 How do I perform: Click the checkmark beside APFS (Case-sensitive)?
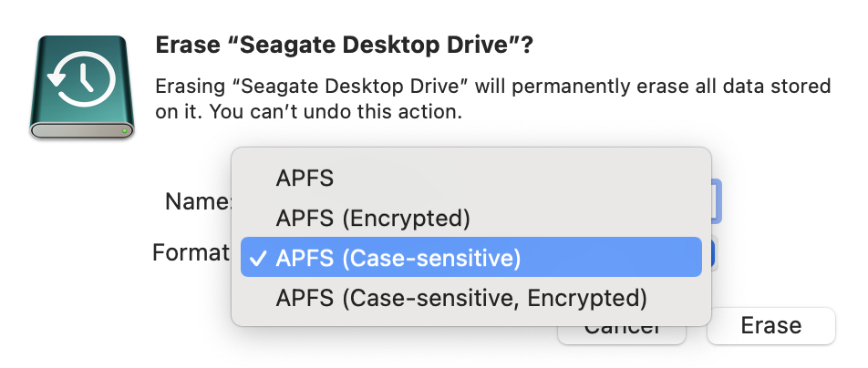[258, 258]
